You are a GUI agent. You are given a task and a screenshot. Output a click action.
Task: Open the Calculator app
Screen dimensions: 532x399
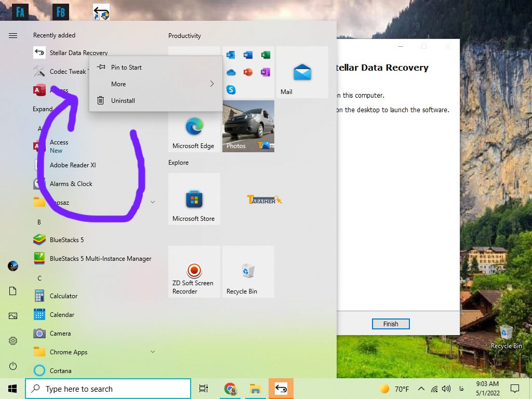pyautogui.click(x=56, y=296)
